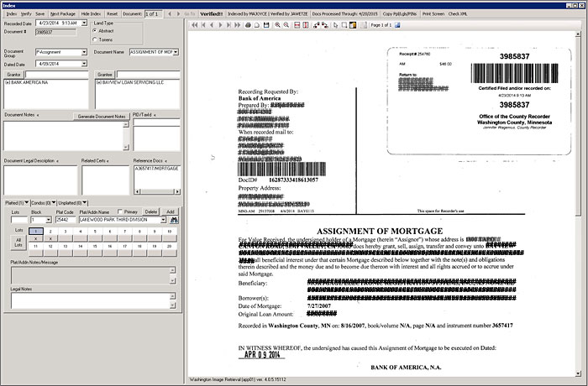Open the Index menu

12,14
